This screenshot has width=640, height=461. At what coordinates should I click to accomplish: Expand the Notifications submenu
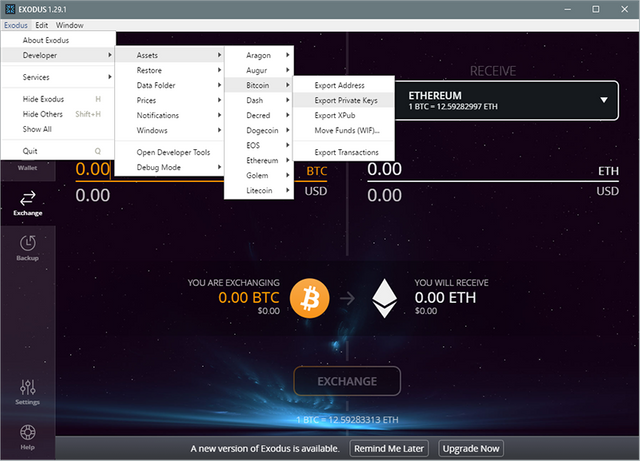pos(169,116)
